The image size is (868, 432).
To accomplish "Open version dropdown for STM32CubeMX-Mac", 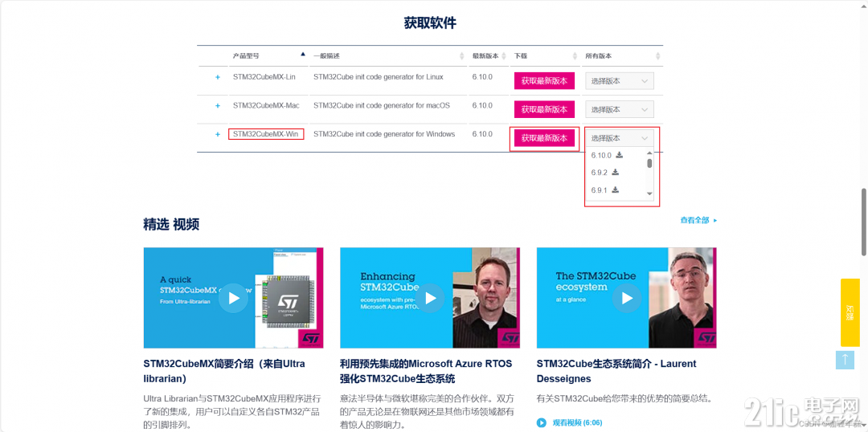I will click(619, 109).
